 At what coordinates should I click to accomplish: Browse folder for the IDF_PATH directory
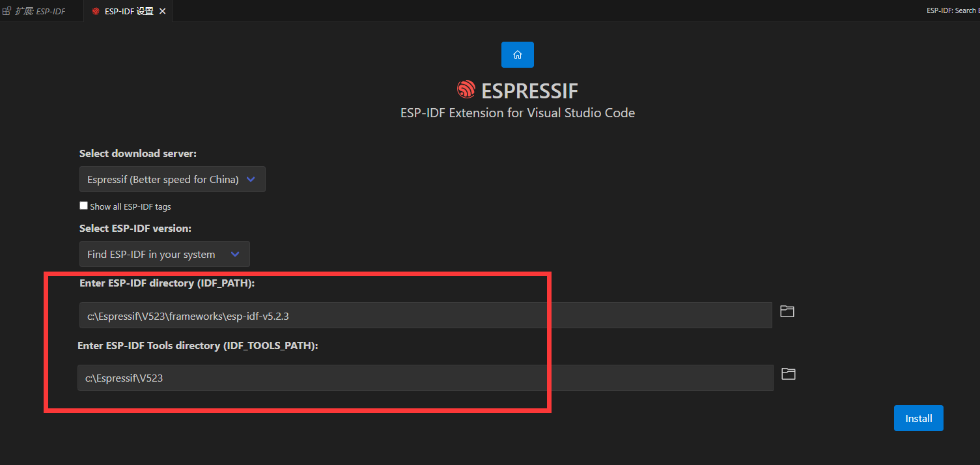(787, 311)
